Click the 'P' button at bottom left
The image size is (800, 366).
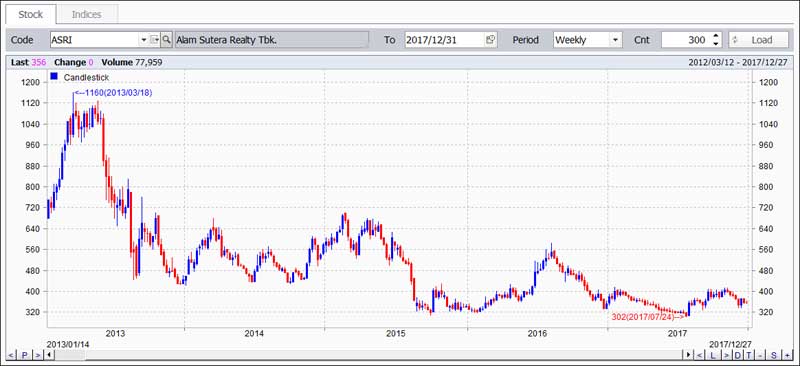click(x=24, y=355)
